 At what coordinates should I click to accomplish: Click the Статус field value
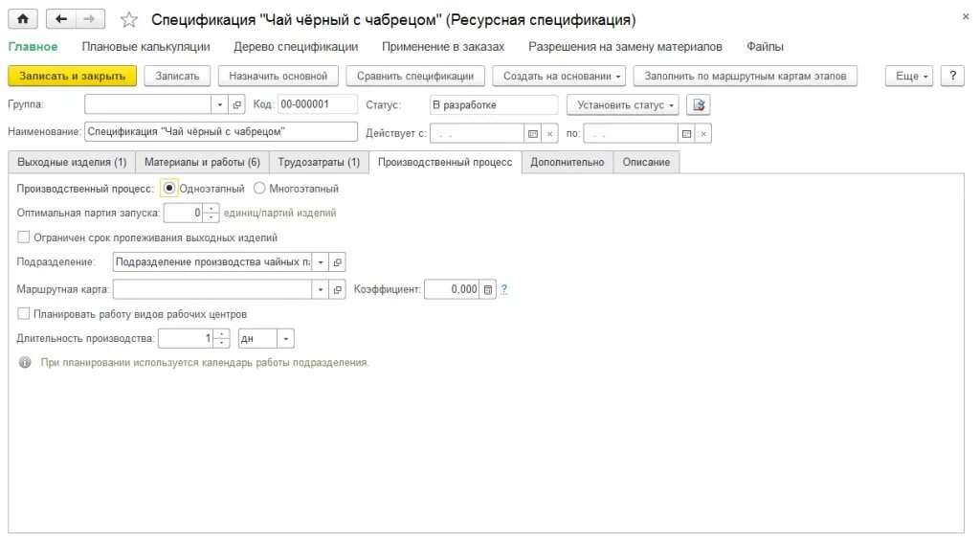click(x=494, y=105)
